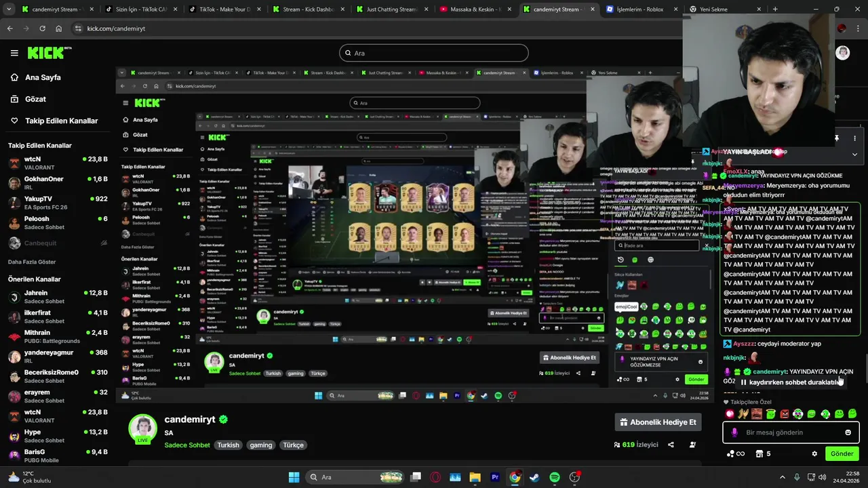Open the chat shop icon showing 5
Viewport: 868px width, 488px height.
pyautogui.click(x=764, y=453)
